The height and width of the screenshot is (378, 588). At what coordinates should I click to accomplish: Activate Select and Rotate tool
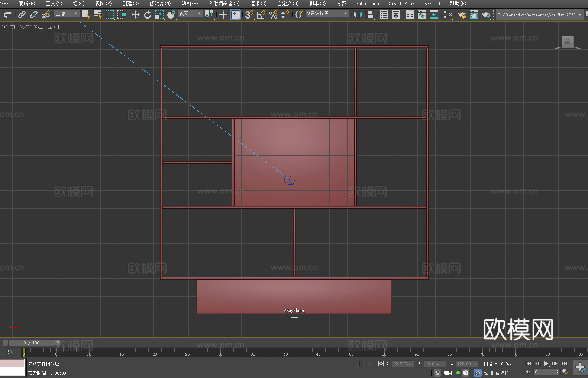[148, 14]
